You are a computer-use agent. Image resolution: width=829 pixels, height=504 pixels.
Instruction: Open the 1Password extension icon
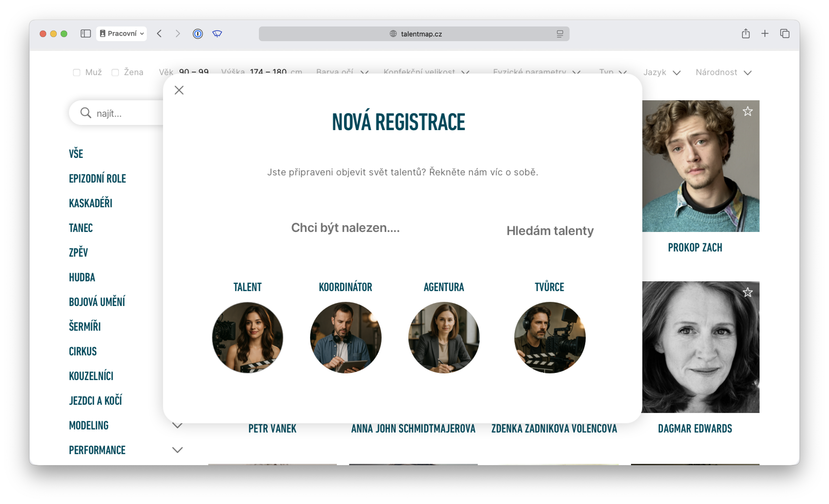[x=198, y=34]
